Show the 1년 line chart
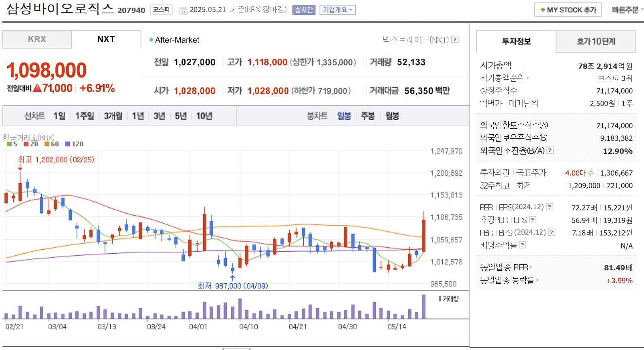This screenshot has width=644, height=350. pyautogui.click(x=138, y=116)
